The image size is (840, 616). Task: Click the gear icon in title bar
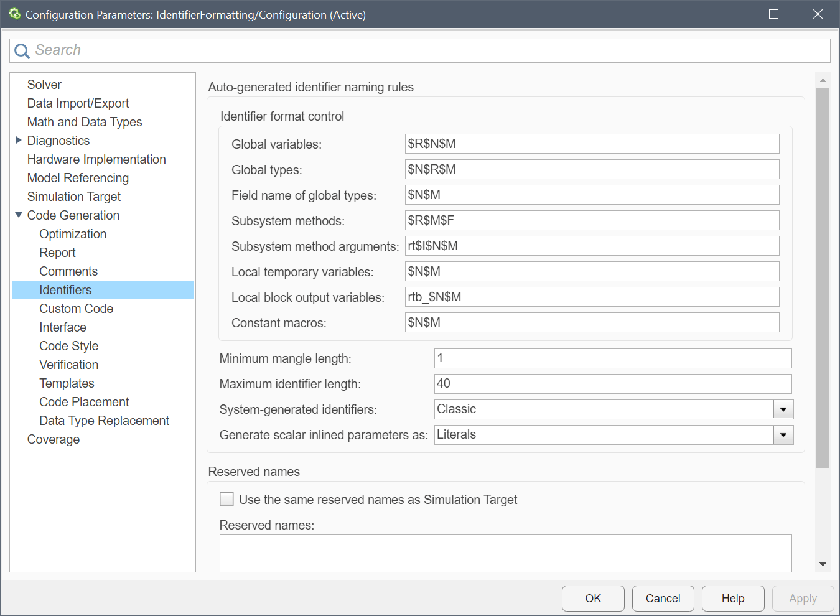click(x=15, y=14)
